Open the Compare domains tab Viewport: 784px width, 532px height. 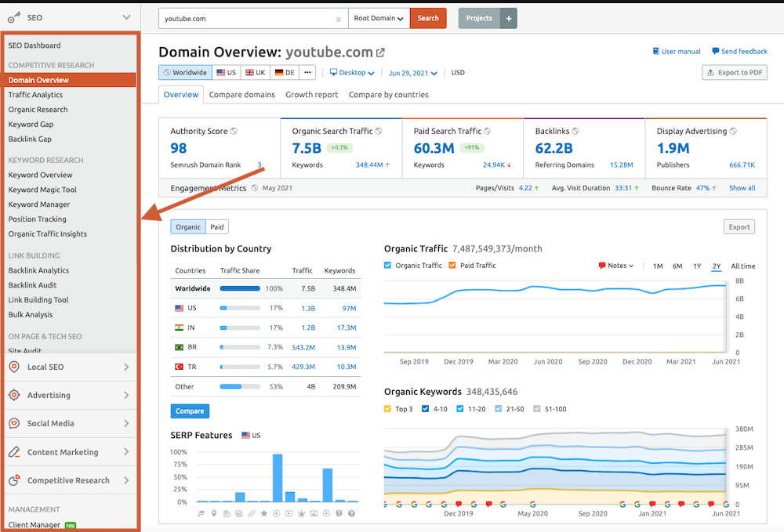tap(242, 94)
